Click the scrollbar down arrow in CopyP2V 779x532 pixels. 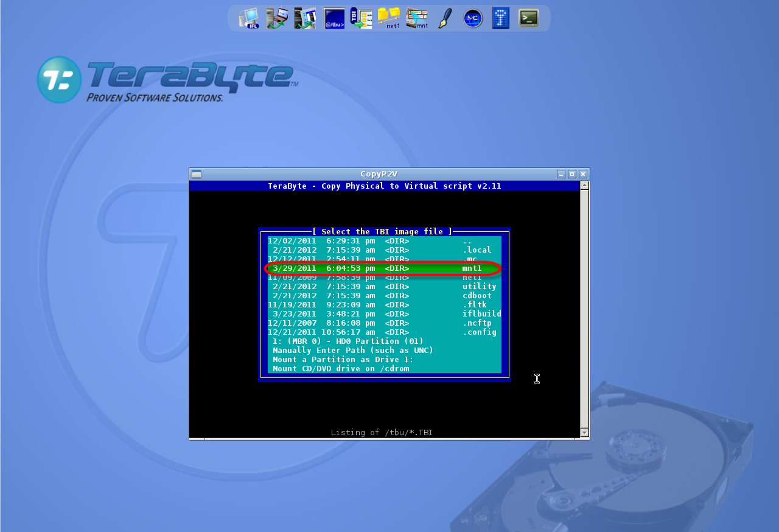pos(585,433)
